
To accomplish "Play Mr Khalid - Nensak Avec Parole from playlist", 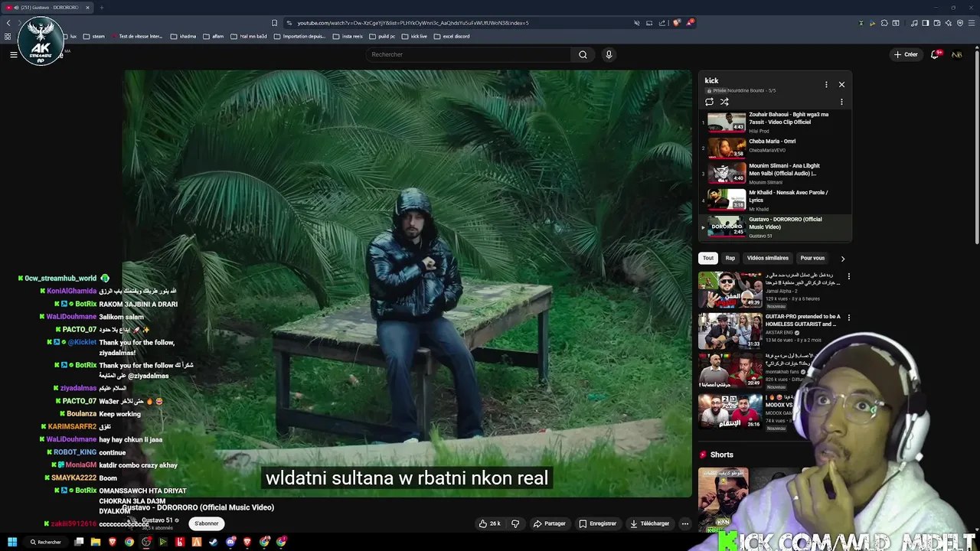I will [775, 200].
